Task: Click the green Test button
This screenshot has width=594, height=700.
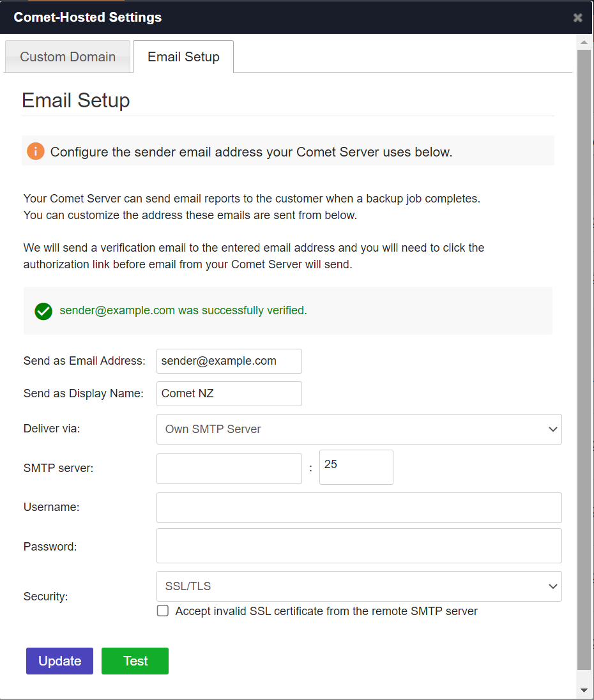Action: point(135,661)
